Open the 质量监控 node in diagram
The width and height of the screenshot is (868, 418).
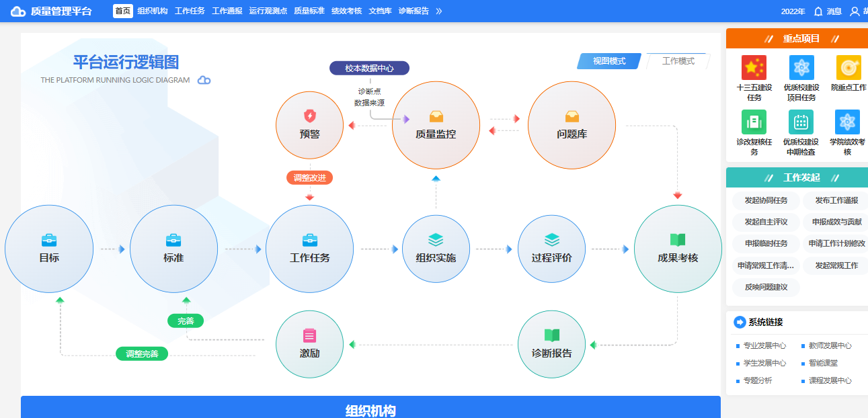click(436, 125)
